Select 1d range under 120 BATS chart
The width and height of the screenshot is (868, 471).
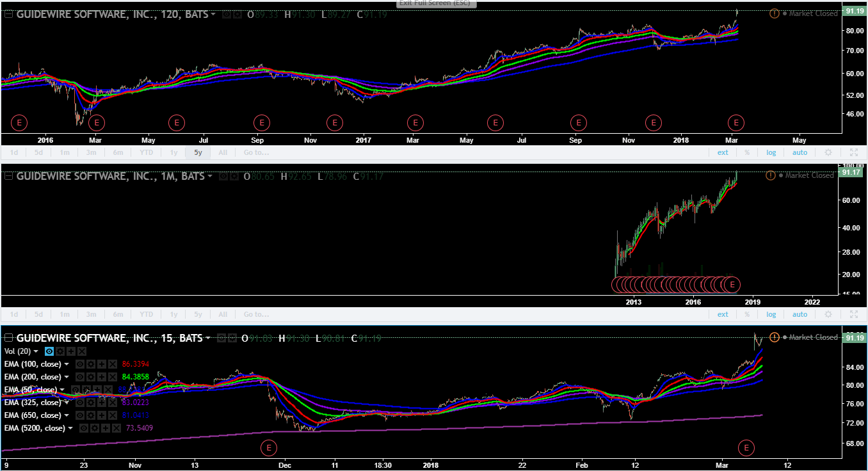[14, 152]
